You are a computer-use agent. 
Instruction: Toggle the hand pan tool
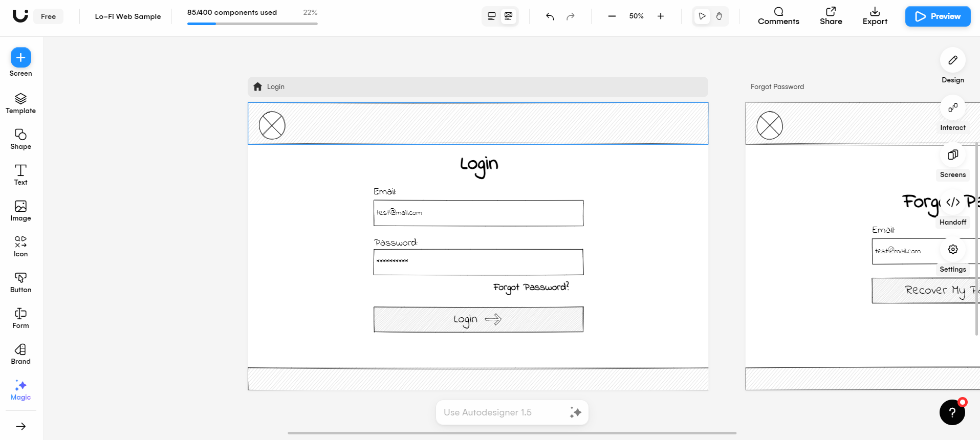719,16
